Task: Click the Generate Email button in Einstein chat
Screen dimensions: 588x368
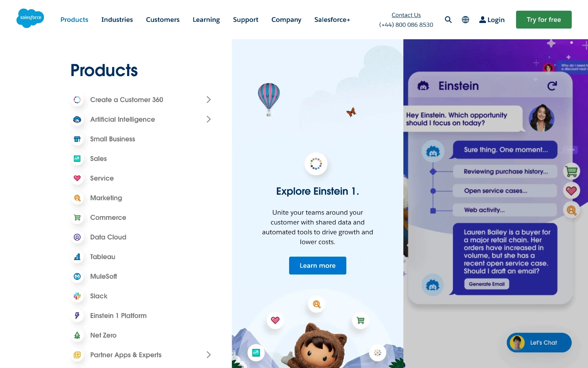Action: click(486, 283)
